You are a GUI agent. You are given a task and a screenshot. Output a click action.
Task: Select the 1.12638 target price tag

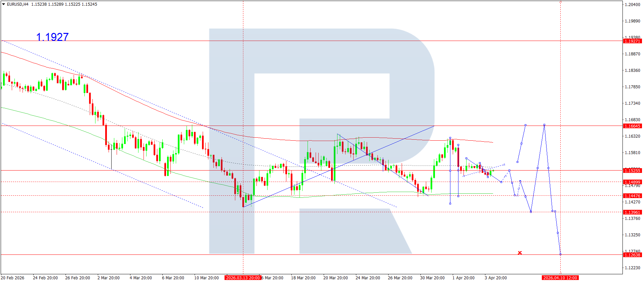tap(632, 255)
